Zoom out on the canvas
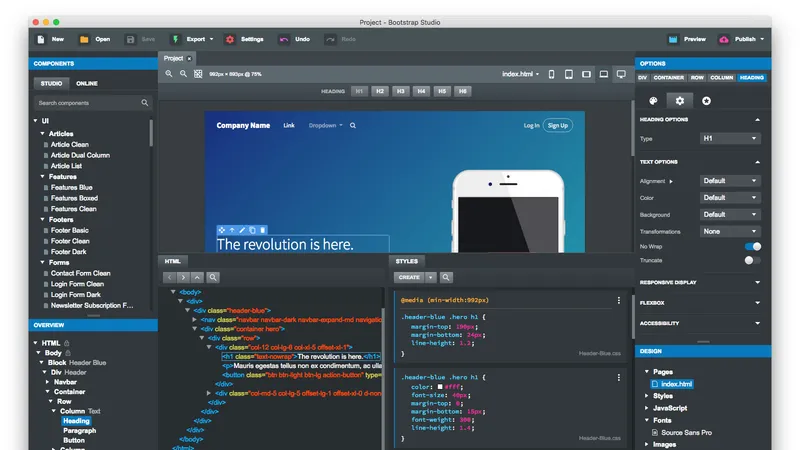Image resolution: width=800 pixels, height=450 pixels. [183, 74]
